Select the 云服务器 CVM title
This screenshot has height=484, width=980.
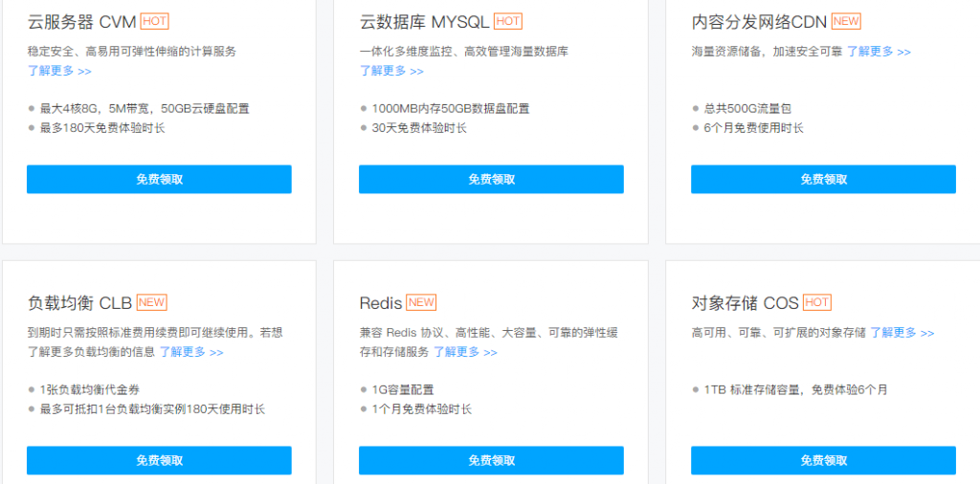pyautogui.click(x=82, y=23)
